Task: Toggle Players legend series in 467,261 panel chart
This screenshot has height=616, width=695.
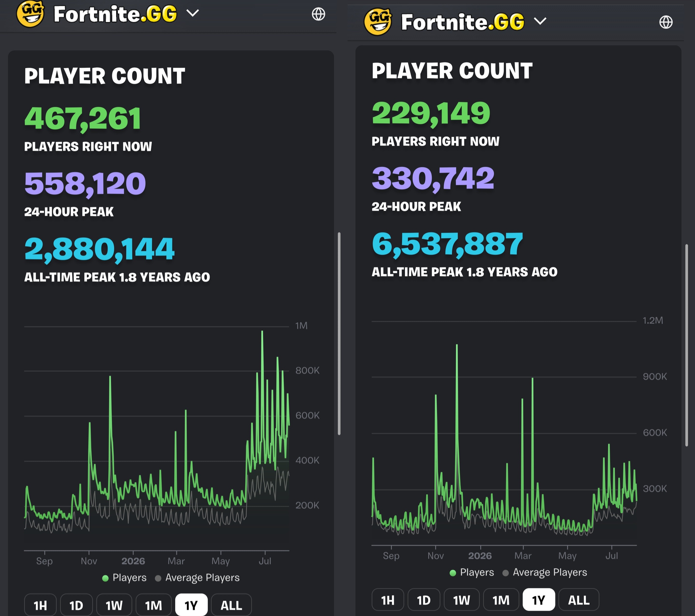Action: pos(125,578)
